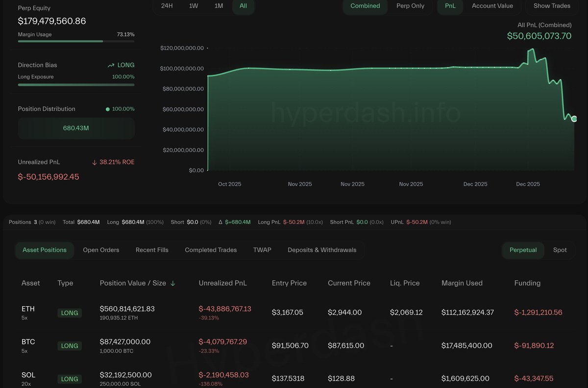The height and width of the screenshot is (388, 588).
Task: Click the 680.43M position distribution bar
Action: point(76,128)
